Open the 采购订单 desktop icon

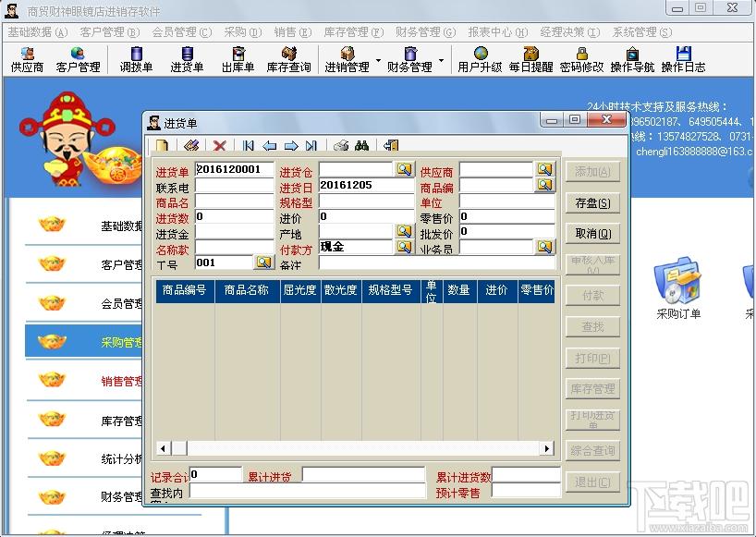[x=677, y=288]
